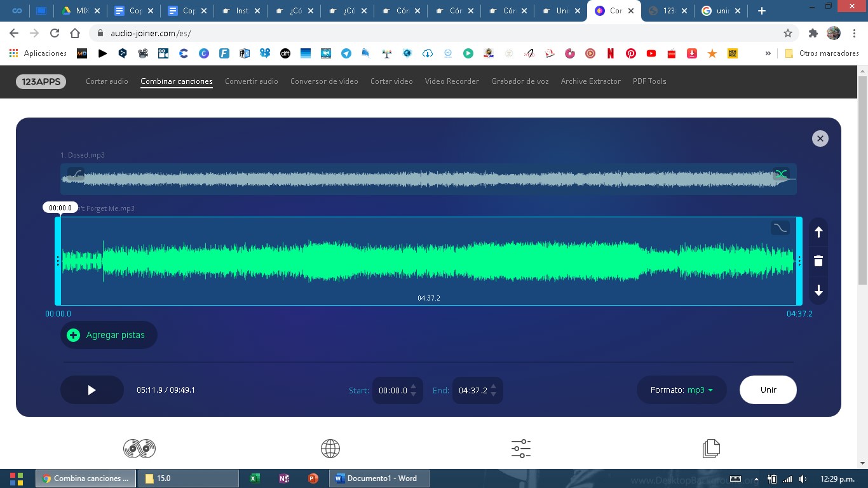
Task: Delete the selected track with the trash icon
Action: coord(818,261)
